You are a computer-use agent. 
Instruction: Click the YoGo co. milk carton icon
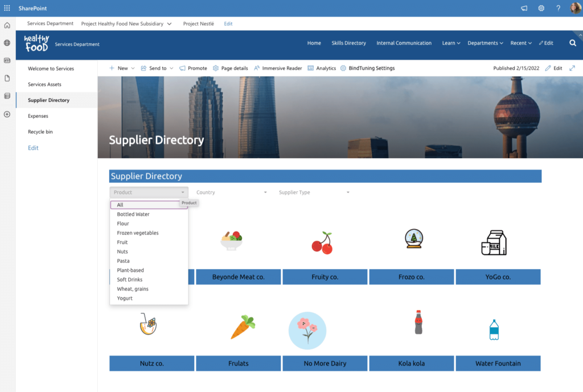494,242
